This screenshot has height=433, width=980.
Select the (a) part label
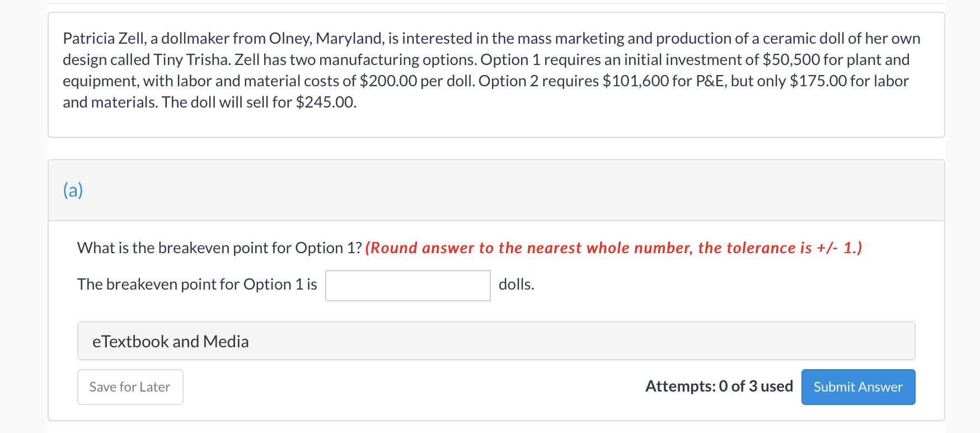click(73, 190)
